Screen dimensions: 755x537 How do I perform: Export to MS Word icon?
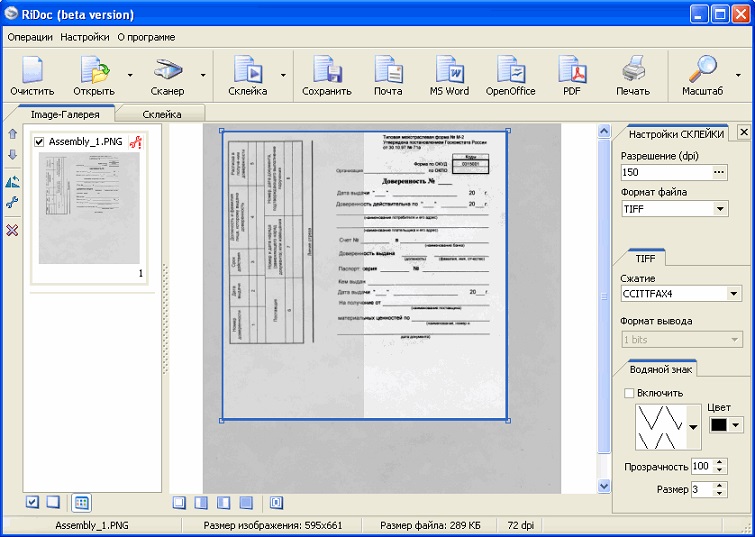449,69
